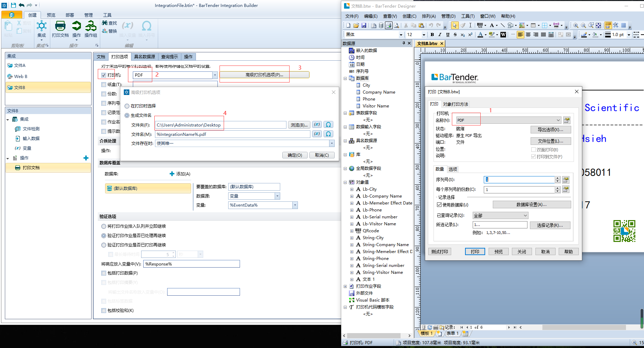Select the 'Choose at print time' radio option
Screen dimensions: 644x348
[x=127, y=106]
